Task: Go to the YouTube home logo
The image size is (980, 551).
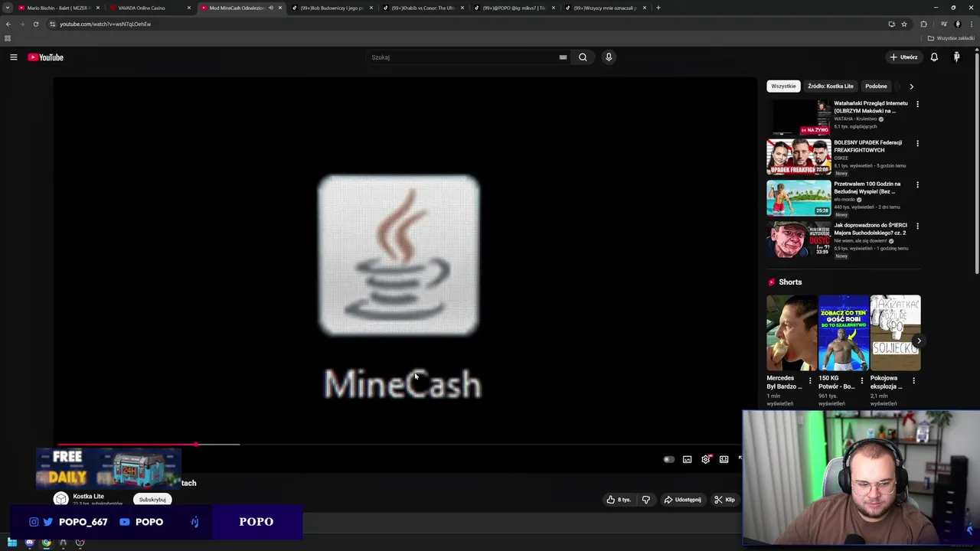Action: point(46,57)
